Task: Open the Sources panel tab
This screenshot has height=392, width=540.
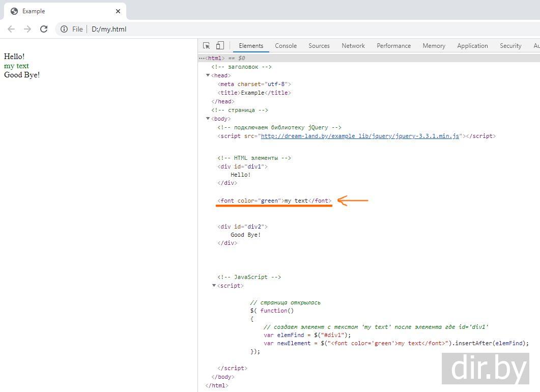Action: (319, 46)
